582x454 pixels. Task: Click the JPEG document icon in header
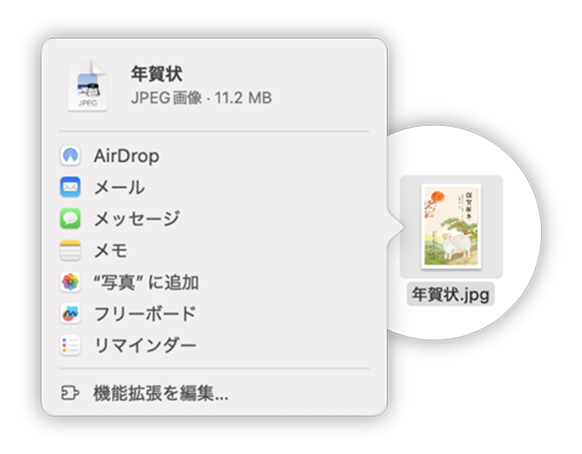88,85
